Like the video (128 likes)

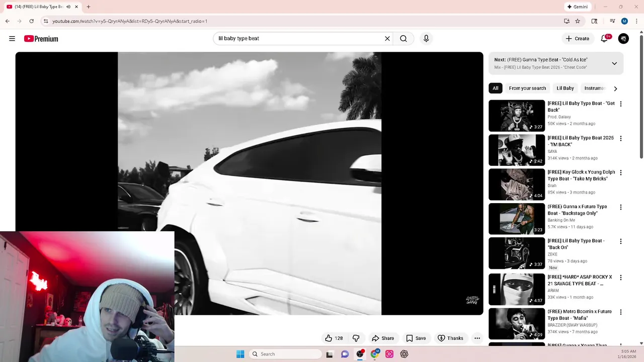(334, 338)
